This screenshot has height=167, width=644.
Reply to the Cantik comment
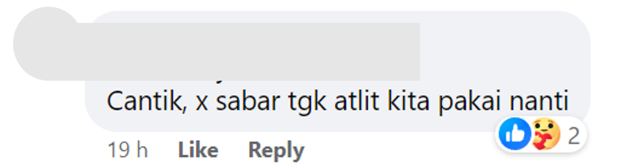click(276, 151)
